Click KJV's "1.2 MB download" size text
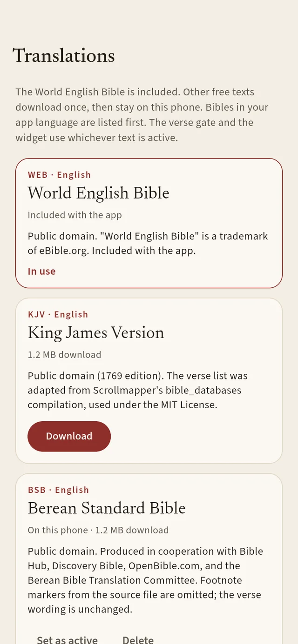The height and width of the screenshot is (644, 298). 64,354
